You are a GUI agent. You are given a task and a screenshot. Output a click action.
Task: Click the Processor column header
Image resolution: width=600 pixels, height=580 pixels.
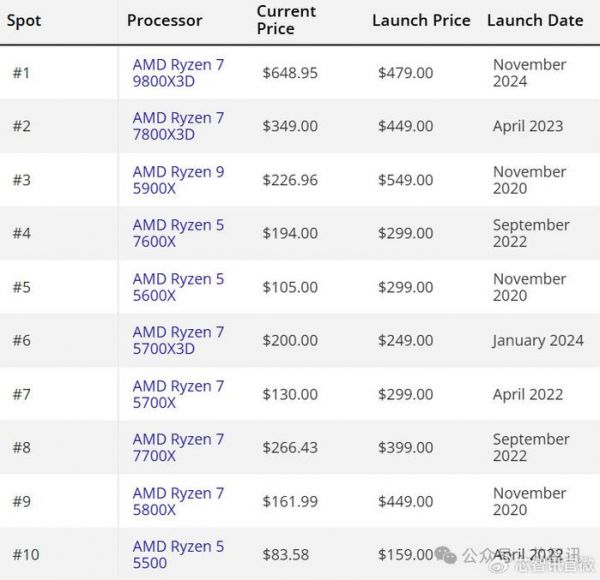[x=164, y=20]
